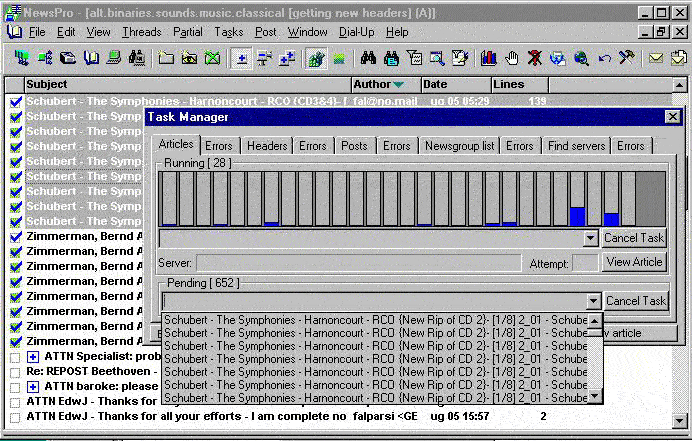Open the Pending tasks dropdown arrow
Viewport: 692px width, 441px height.
pyautogui.click(x=592, y=301)
